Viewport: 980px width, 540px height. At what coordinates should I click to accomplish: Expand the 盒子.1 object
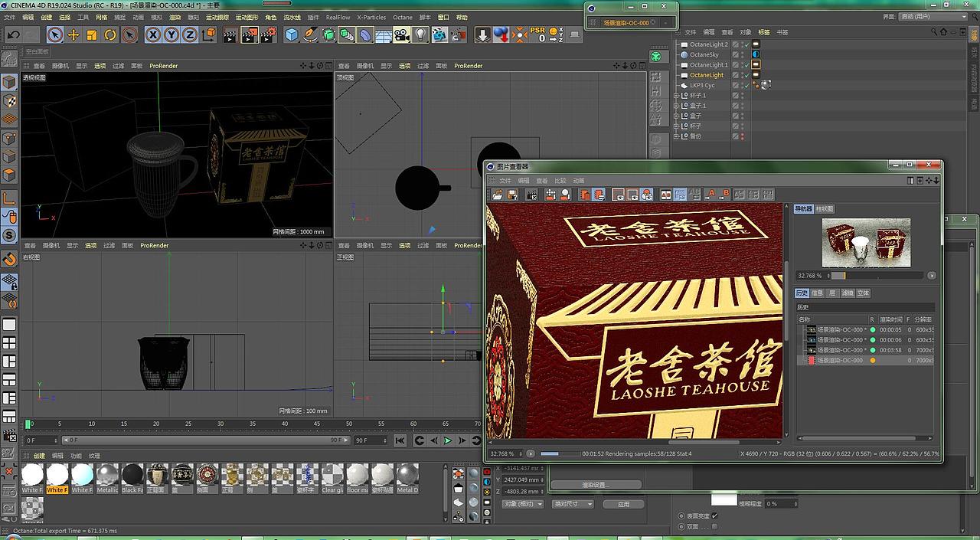click(x=676, y=106)
